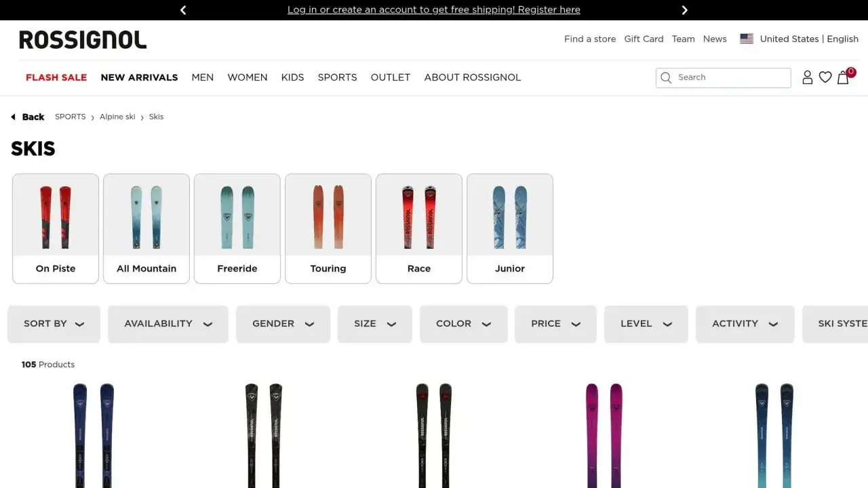Expand the Price filter

555,324
